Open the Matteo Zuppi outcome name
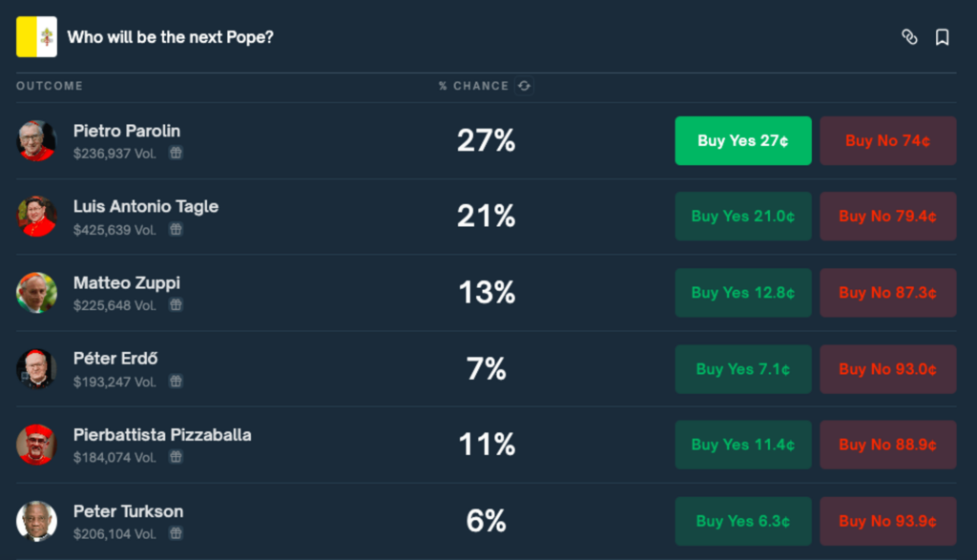 pos(126,283)
